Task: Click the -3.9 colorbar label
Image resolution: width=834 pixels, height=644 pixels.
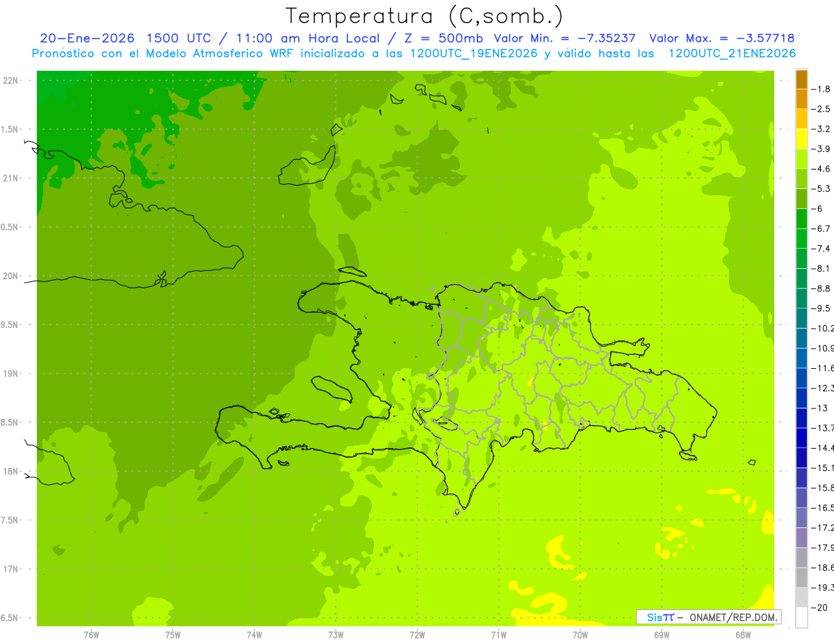Action: tap(821, 149)
